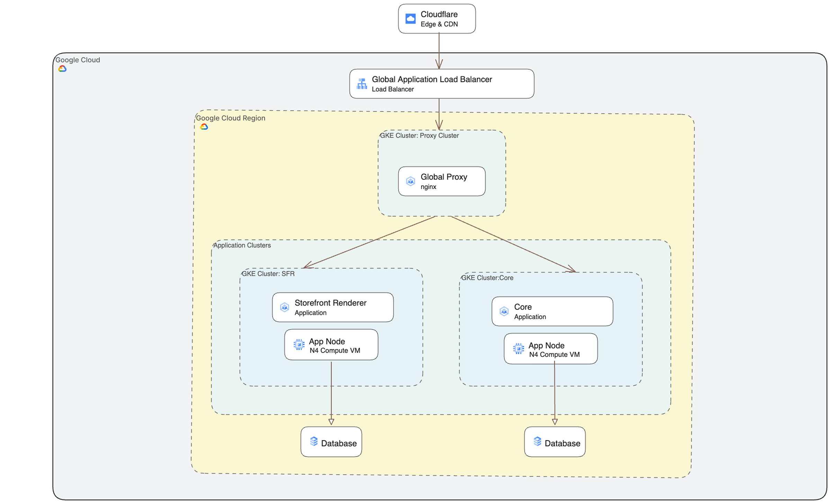Click the Core application icon
Screen dimensions: 831x504
[x=503, y=311]
